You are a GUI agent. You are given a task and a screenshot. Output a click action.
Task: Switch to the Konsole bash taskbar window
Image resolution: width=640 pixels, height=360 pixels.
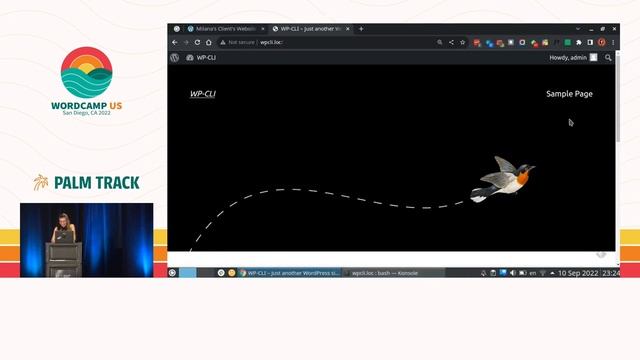coord(393,273)
